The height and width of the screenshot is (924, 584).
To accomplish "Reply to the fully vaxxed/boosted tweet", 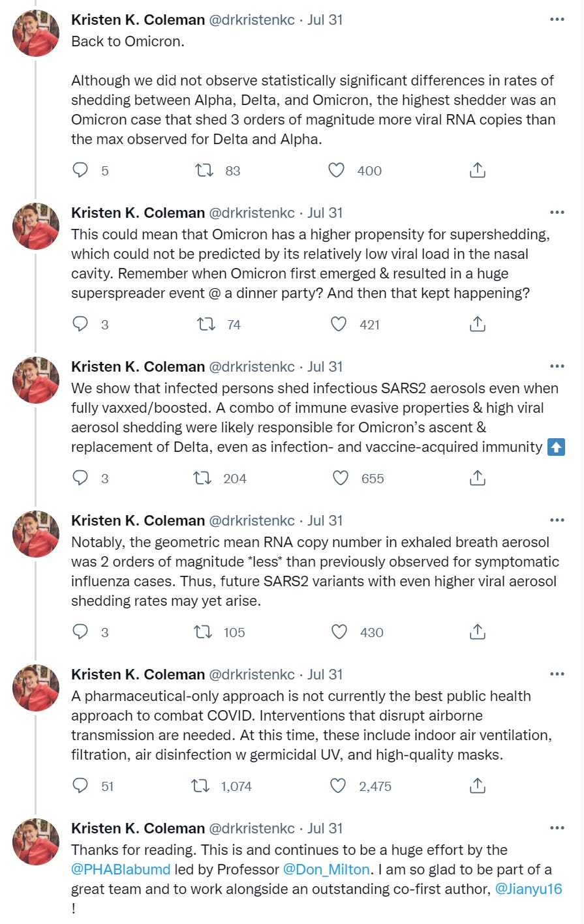I will (80, 479).
